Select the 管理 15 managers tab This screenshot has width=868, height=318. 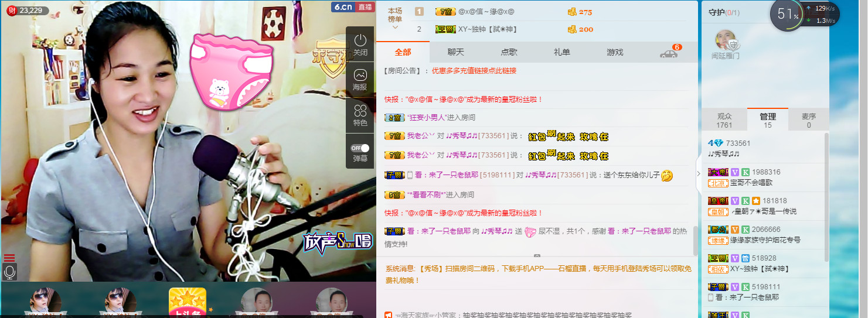coord(768,120)
